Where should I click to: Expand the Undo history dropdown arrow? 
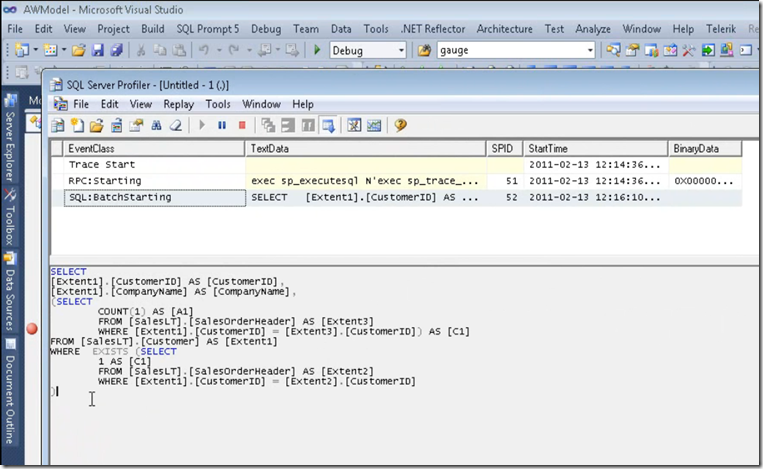click(x=219, y=50)
